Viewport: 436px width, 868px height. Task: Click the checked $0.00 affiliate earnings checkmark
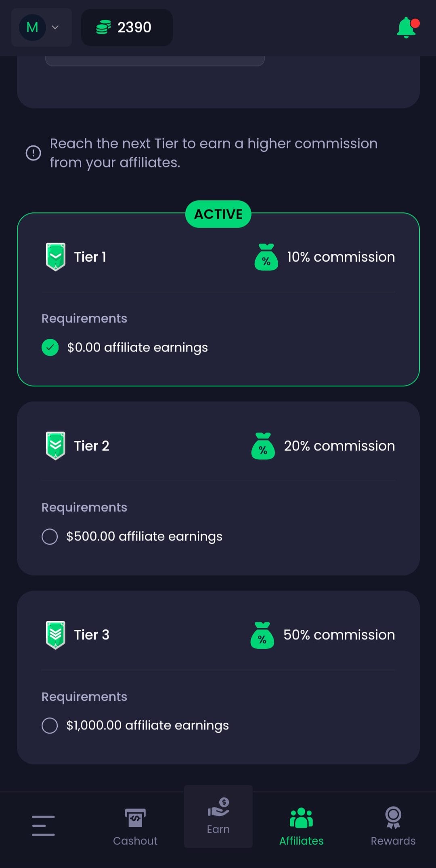[x=50, y=347]
